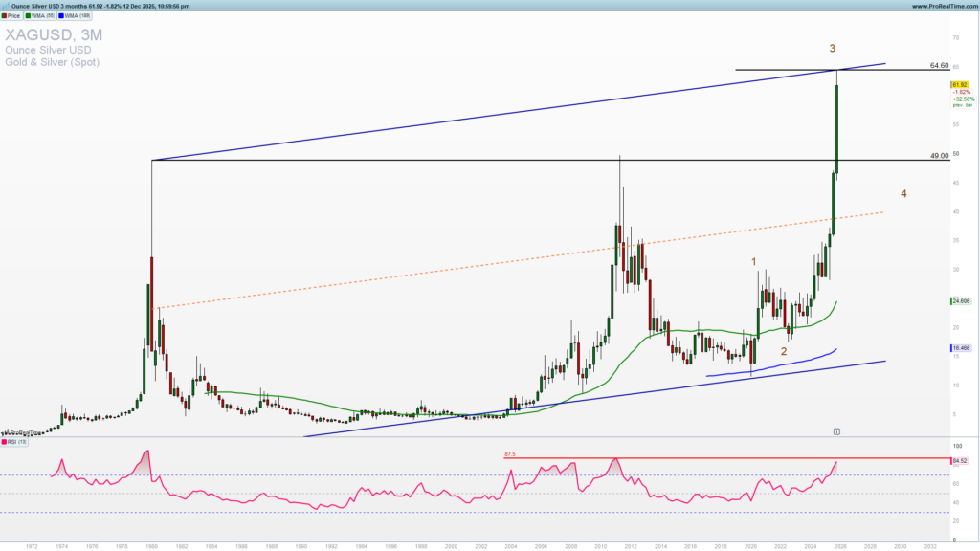Click the red Price square in the legend

[x=5, y=14]
